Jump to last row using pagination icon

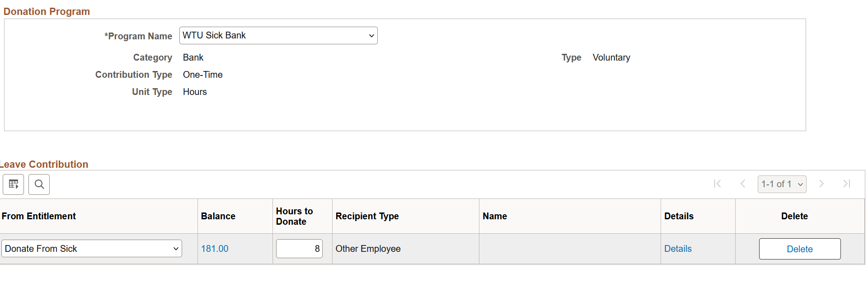(x=847, y=184)
